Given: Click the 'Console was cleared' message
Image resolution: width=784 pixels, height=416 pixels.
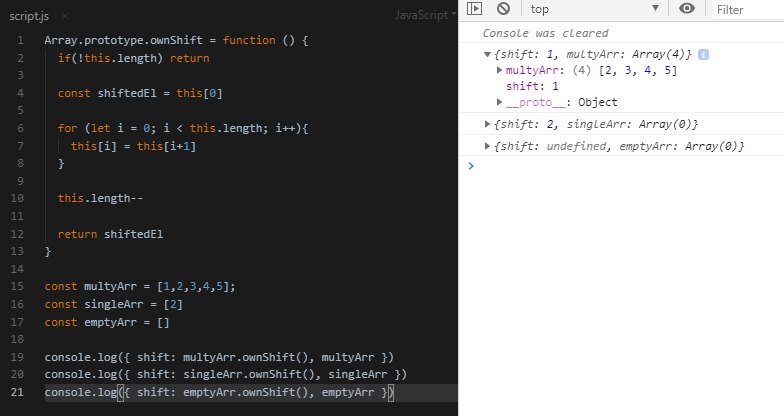Looking at the screenshot, I should [x=545, y=33].
